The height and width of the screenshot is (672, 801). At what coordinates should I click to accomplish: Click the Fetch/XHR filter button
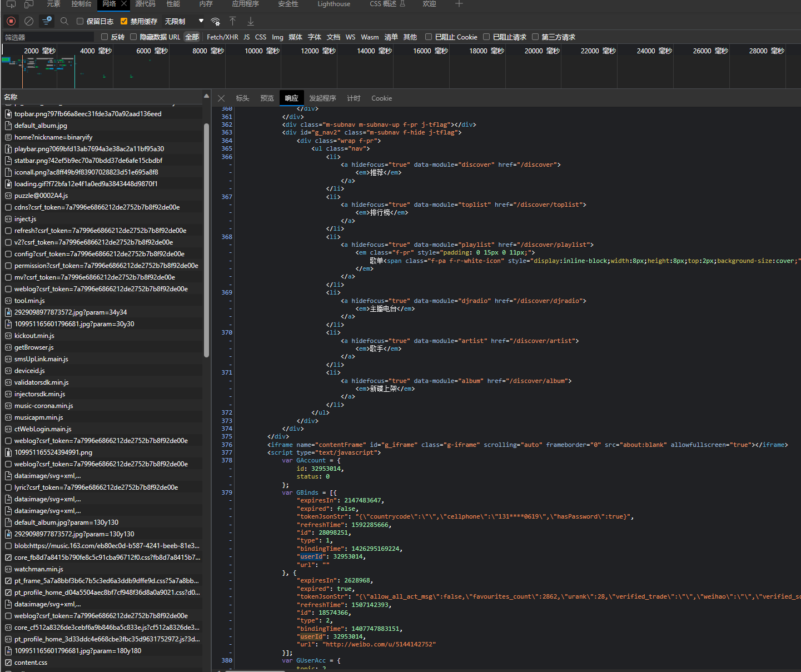(x=222, y=37)
